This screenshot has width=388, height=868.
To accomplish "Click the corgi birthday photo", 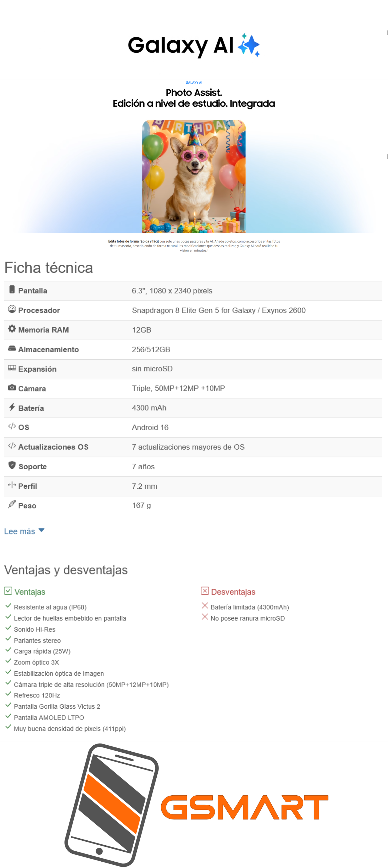I will point(194,176).
